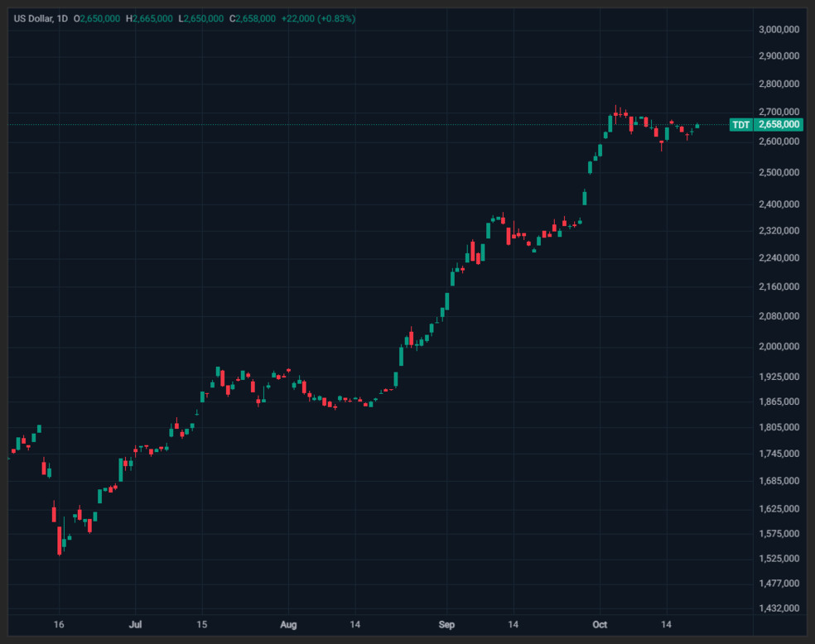Click the 2,658,000 current price tag
Viewport: 815px width, 644px height.
(779, 125)
